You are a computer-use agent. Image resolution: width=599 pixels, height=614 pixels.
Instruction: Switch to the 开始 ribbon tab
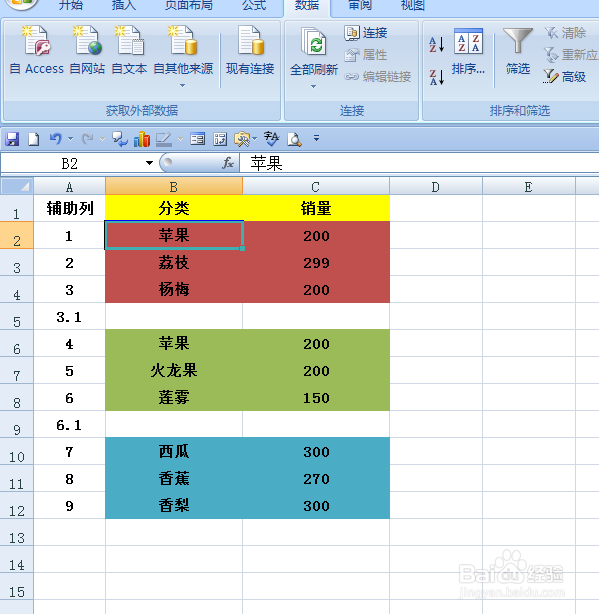[x=71, y=5]
